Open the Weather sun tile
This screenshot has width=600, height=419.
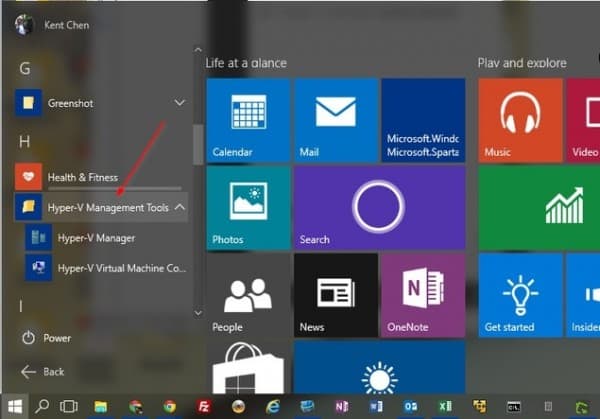380,367
